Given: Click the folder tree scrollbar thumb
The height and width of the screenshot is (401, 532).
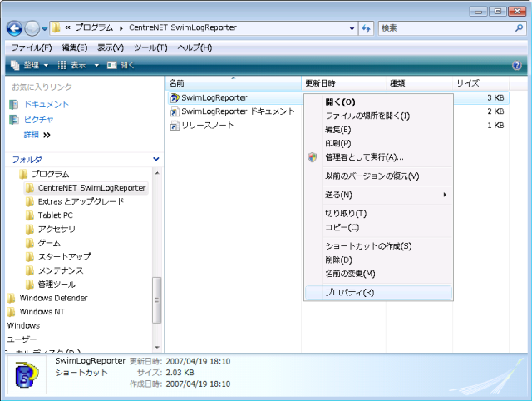Looking at the screenshot, I should (x=156, y=300).
